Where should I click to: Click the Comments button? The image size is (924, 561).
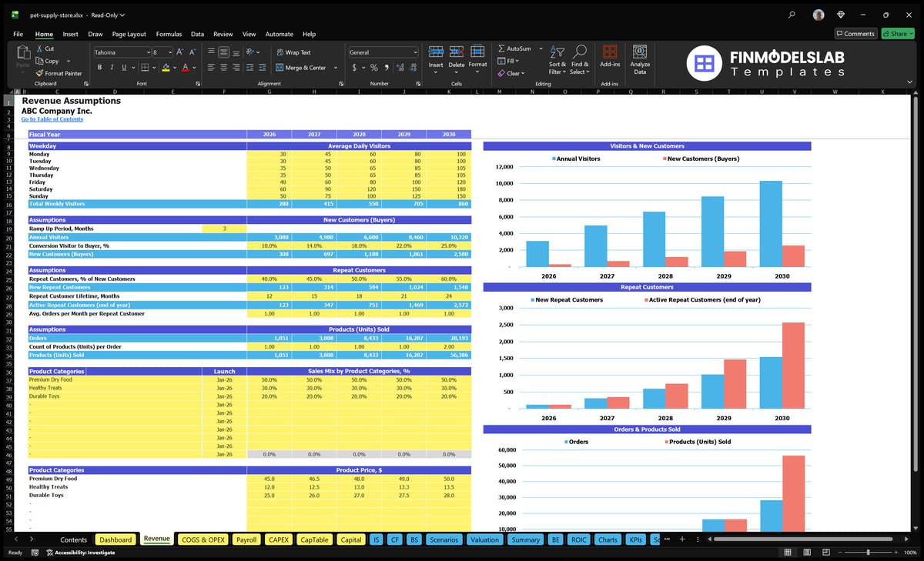point(855,34)
